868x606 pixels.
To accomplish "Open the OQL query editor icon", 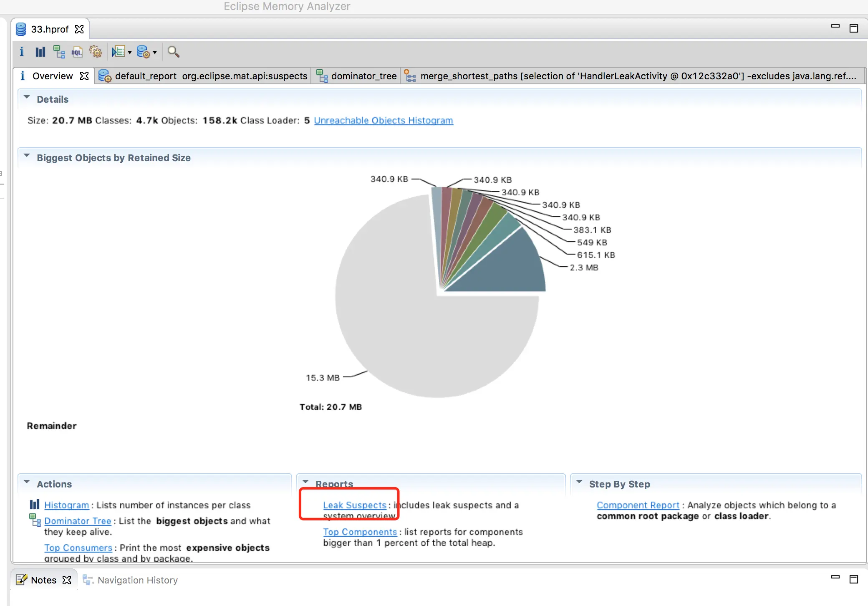I will click(77, 52).
